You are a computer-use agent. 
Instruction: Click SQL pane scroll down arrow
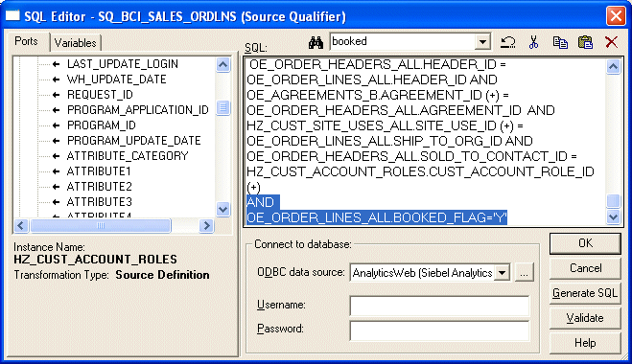613,217
